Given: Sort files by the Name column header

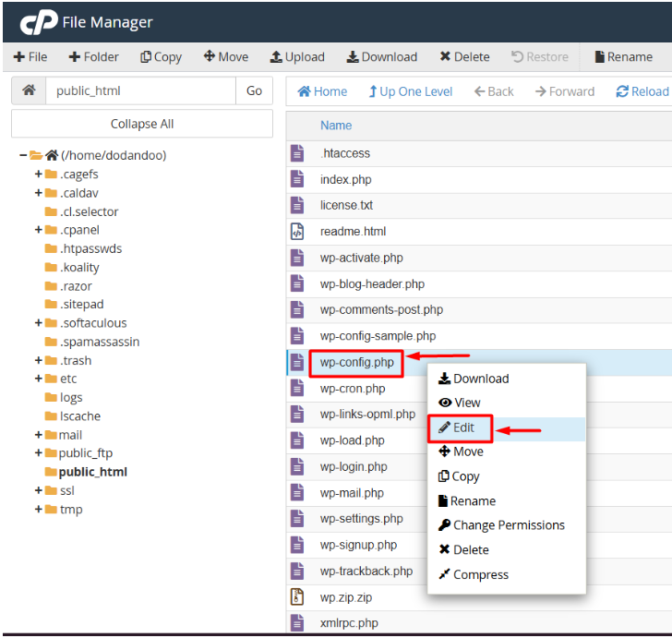Looking at the screenshot, I should pos(336,126).
